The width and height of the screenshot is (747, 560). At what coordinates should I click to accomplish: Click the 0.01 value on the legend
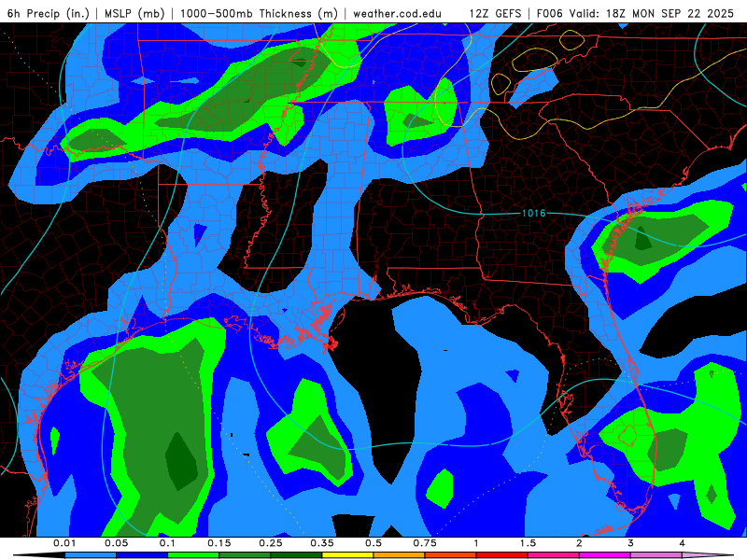[64, 543]
